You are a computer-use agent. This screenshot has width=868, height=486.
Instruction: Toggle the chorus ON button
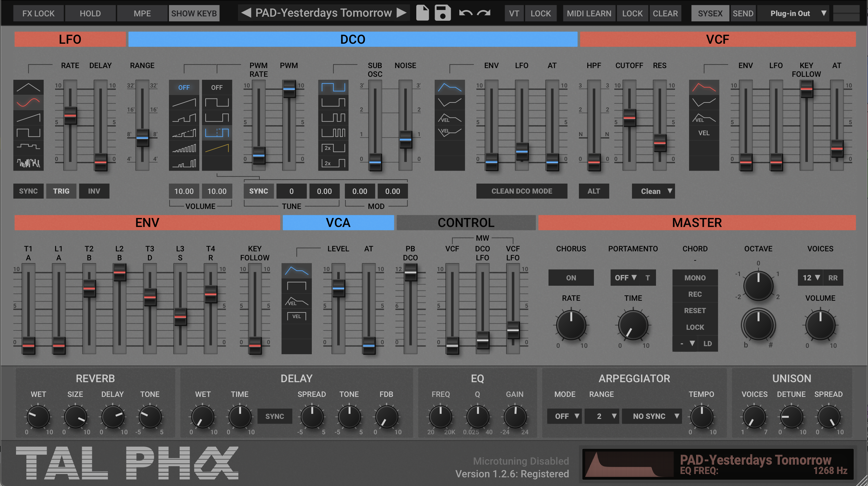tap(571, 277)
